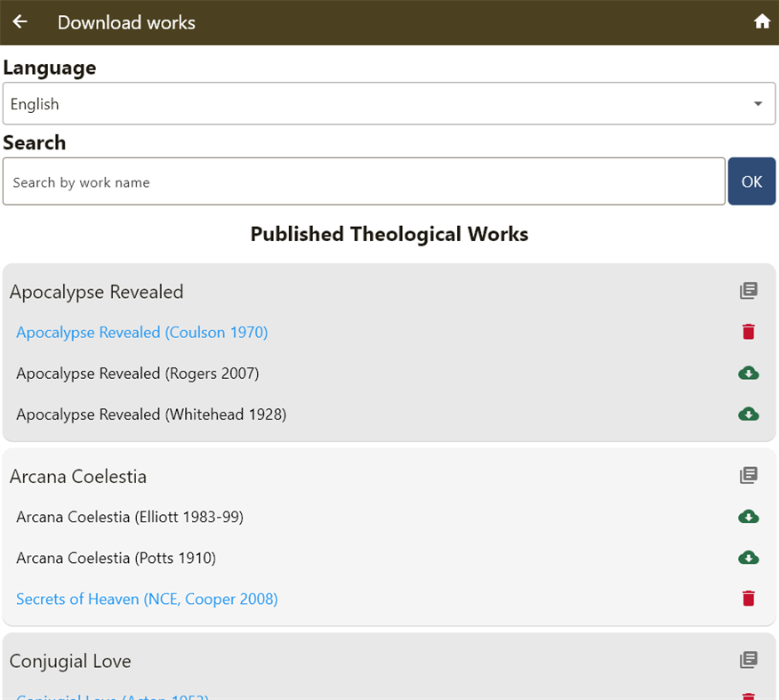Click the back arrow in the header
Viewport: 779px width, 700px height.
20,21
